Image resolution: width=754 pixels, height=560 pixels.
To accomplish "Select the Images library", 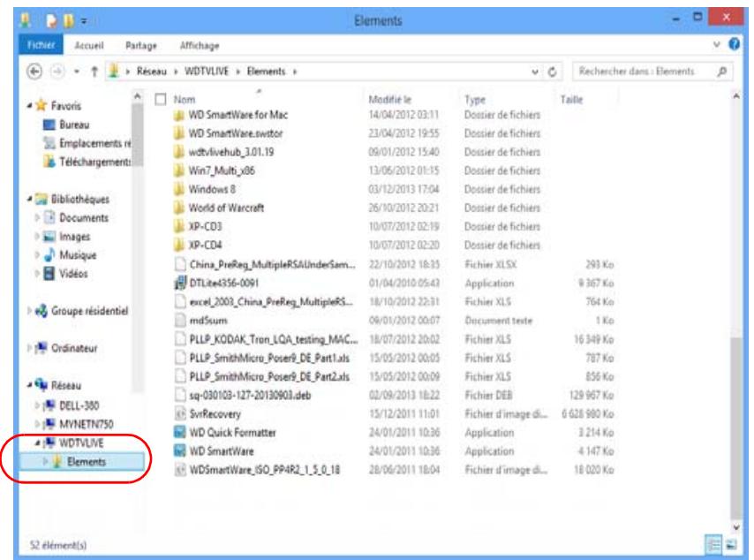I will (x=75, y=236).
